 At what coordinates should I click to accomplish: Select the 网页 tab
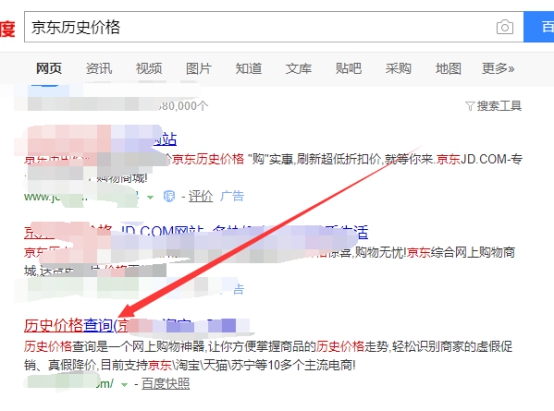49,68
